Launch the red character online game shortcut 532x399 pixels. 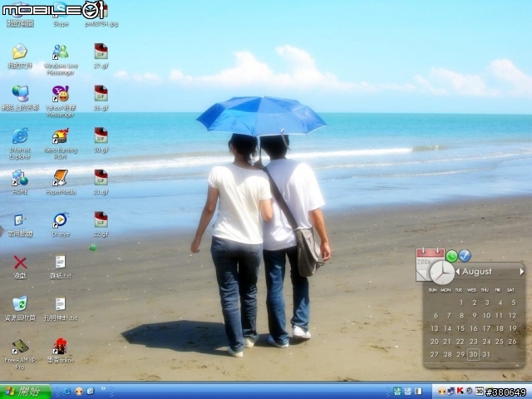pyautogui.click(x=61, y=346)
